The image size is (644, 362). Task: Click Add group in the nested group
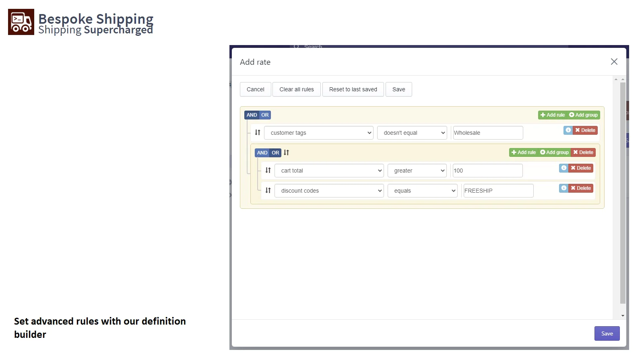click(x=555, y=152)
